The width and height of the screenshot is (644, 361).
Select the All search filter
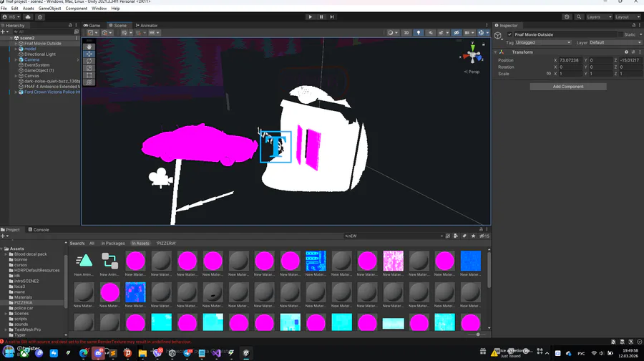(x=92, y=244)
